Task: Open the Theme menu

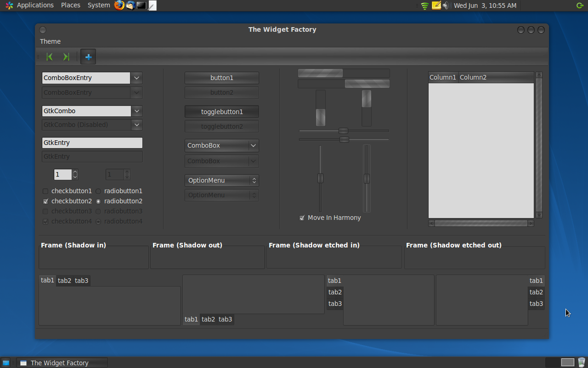Action: (x=50, y=41)
